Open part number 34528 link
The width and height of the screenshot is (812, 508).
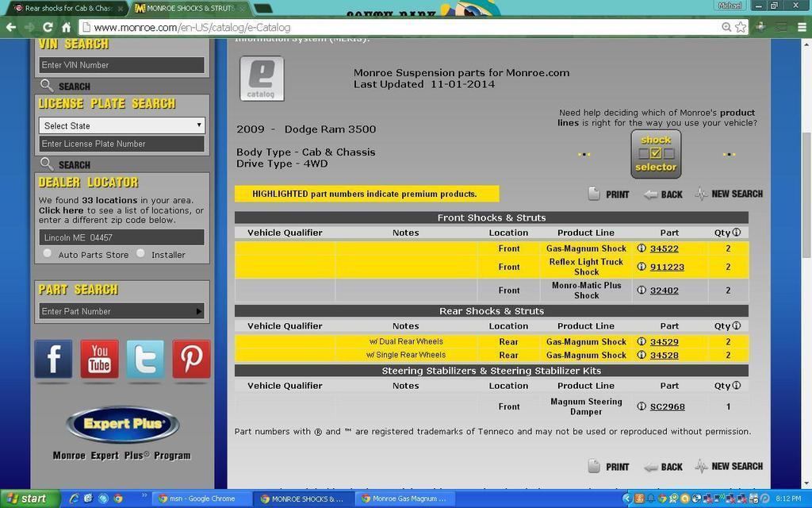click(x=664, y=356)
